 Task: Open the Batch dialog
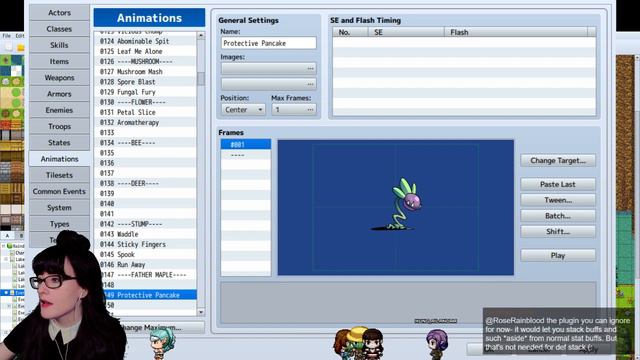[558, 216]
